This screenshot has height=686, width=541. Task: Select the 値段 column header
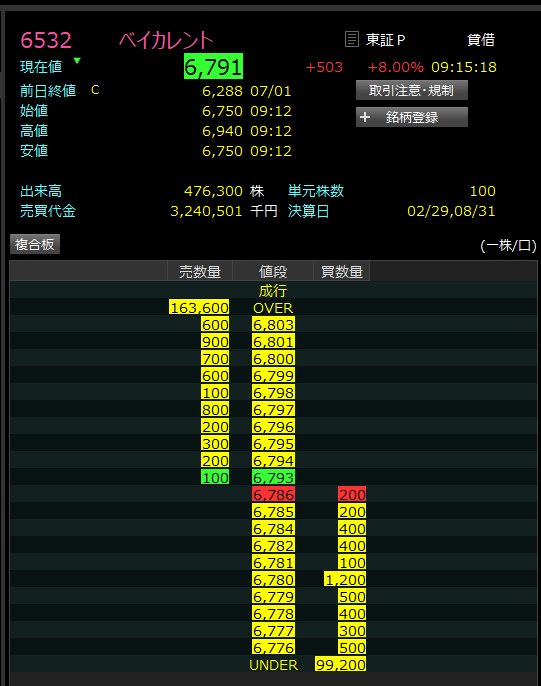tap(273, 272)
